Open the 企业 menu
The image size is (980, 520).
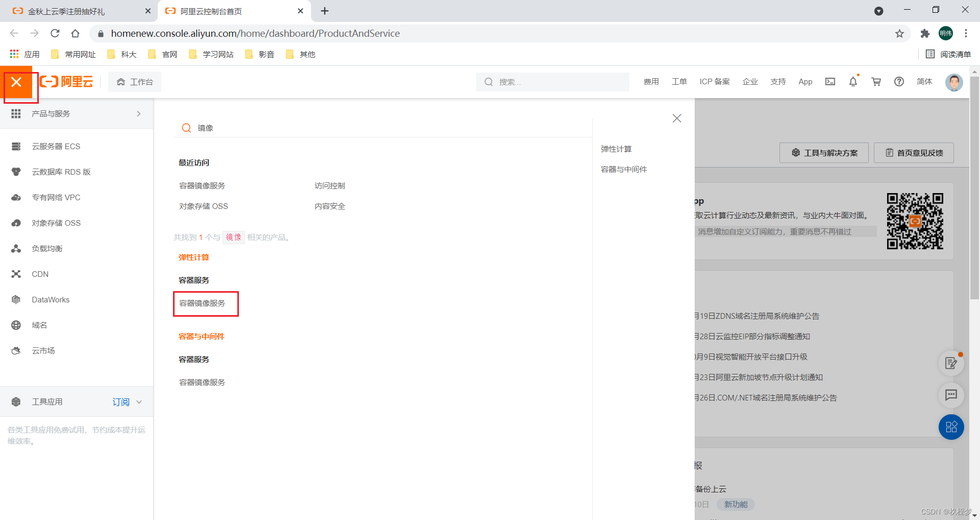click(x=750, y=82)
